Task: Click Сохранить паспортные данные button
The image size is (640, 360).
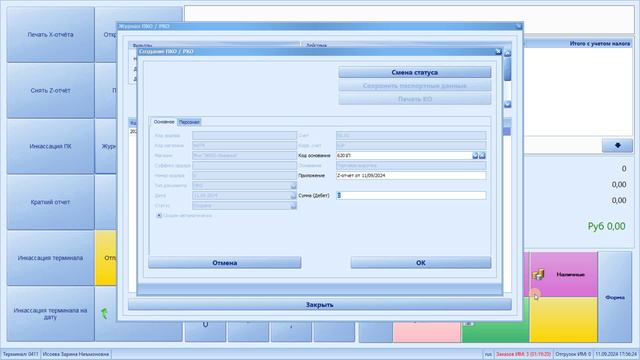Action: (x=415, y=86)
